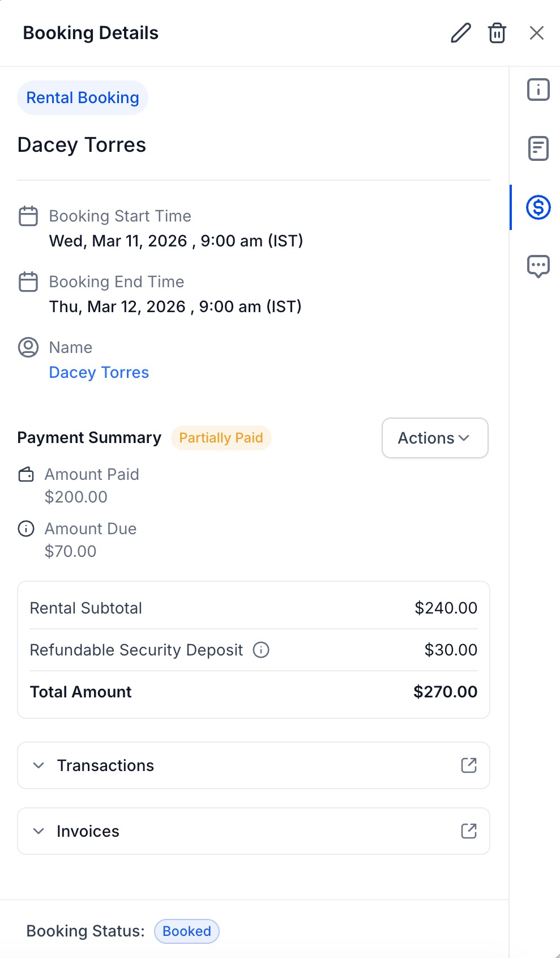Select the info tab icon in sidebar
560x958 pixels.
537,89
